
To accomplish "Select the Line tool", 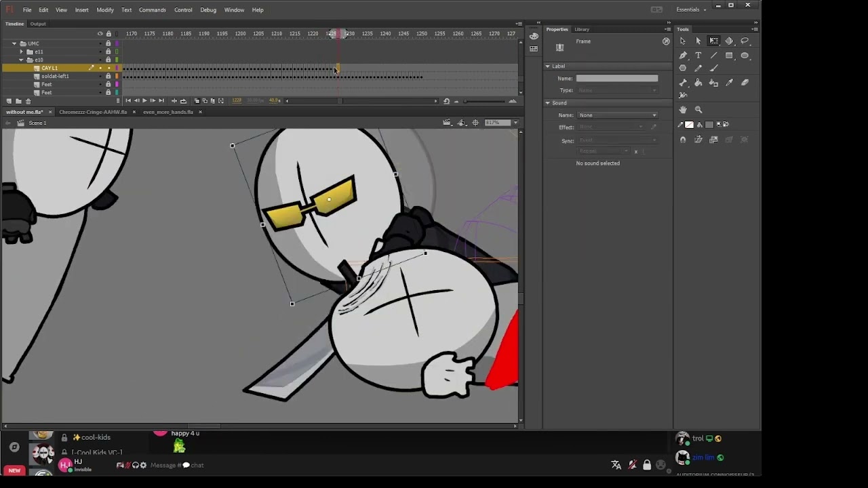I will point(713,56).
